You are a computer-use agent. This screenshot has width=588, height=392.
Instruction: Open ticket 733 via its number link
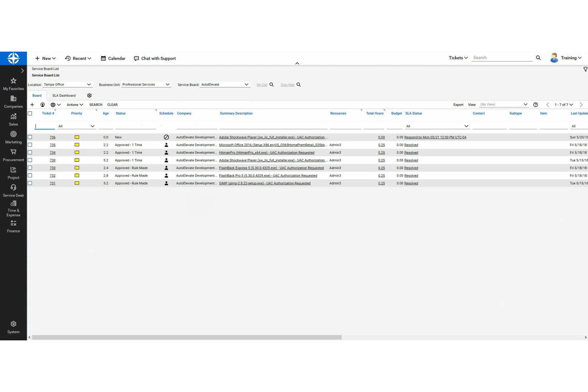point(52,168)
